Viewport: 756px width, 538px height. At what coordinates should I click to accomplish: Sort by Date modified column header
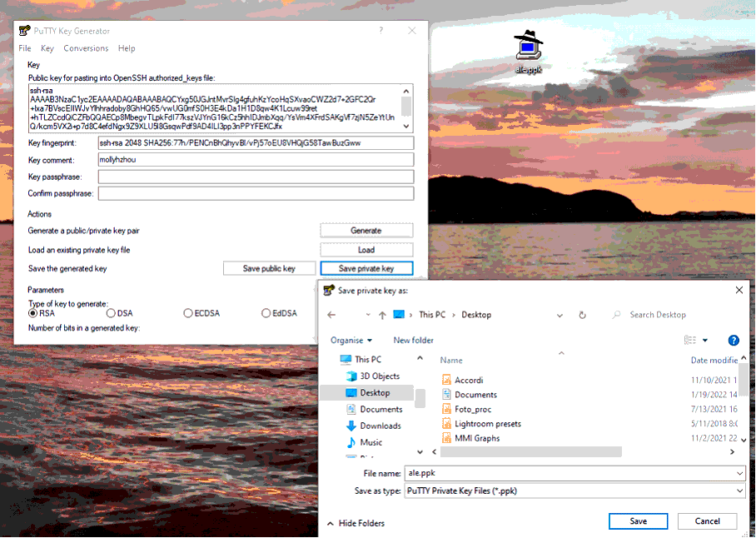coord(714,360)
